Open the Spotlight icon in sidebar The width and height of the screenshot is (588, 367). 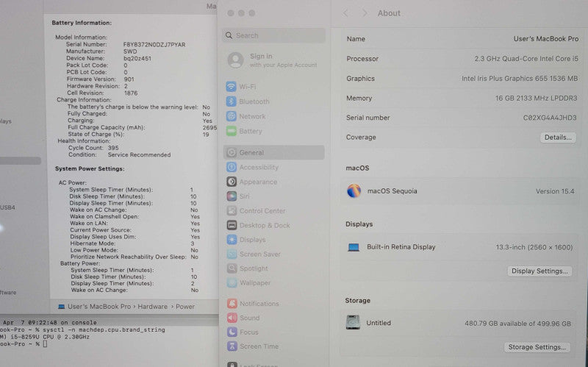tap(232, 268)
